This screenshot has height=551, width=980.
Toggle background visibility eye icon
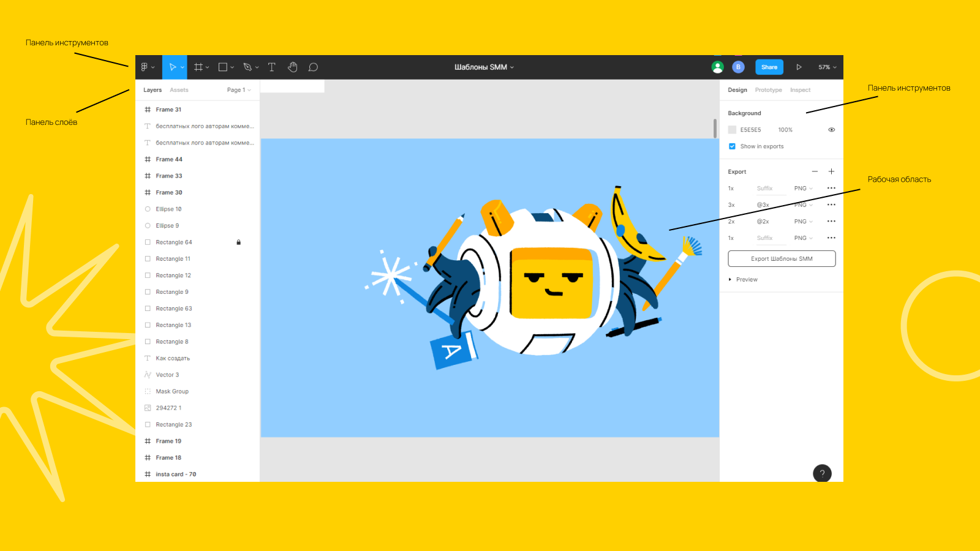coord(831,130)
